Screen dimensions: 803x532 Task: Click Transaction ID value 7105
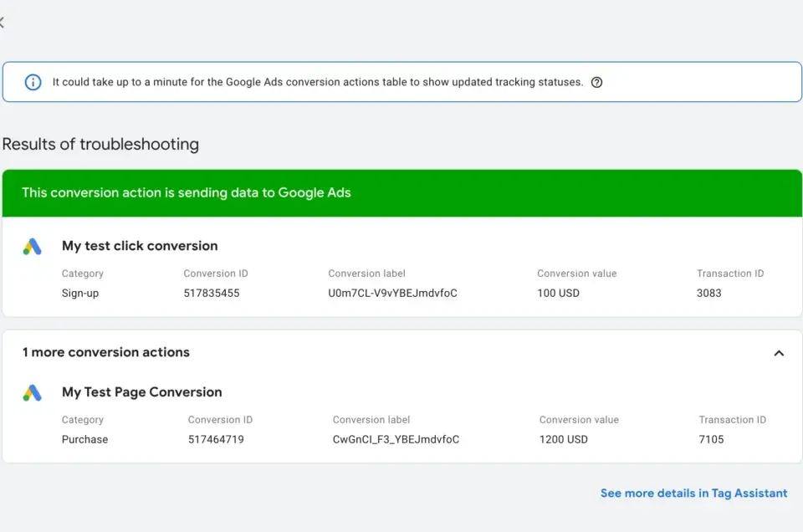coord(711,439)
